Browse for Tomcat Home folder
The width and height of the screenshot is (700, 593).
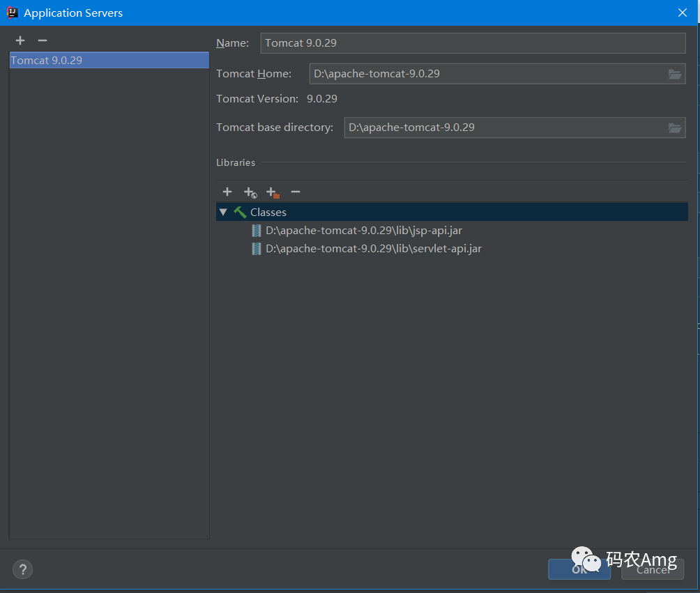[x=675, y=74]
